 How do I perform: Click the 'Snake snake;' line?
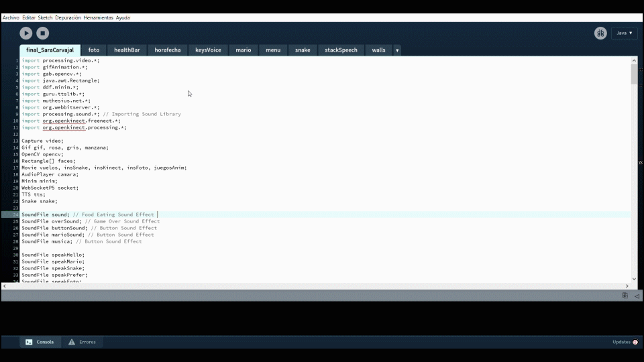point(40,201)
